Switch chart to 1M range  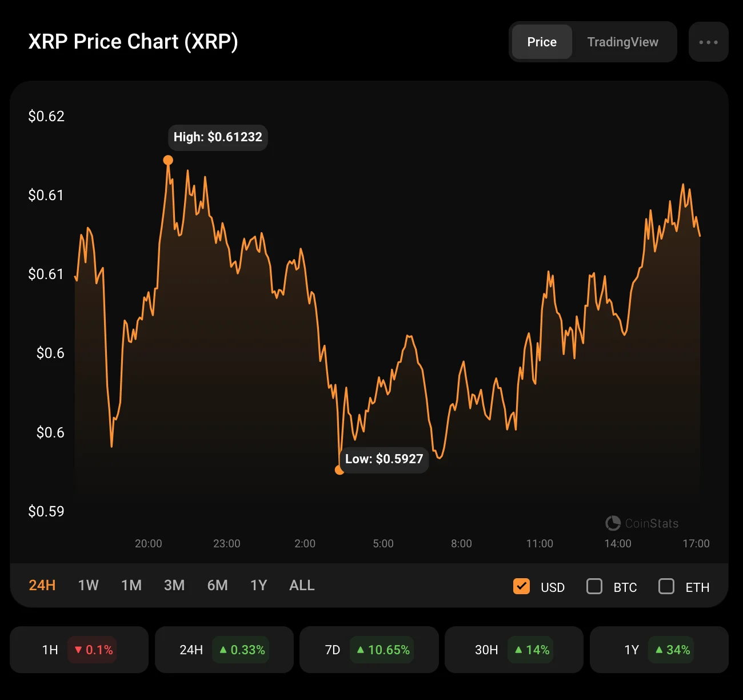pyautogui.click(x=131, y=585)
